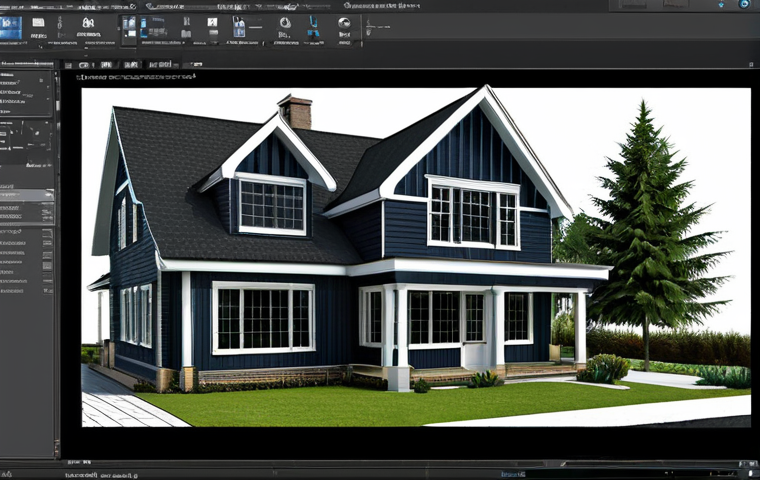Click the blue circular icon in the top-right corner

(744, 4)
